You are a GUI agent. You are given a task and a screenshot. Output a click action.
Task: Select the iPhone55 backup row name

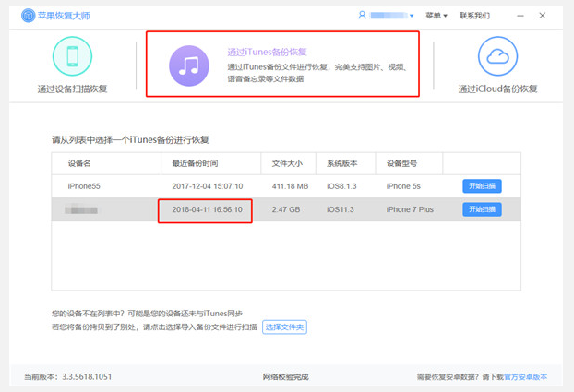84,186
